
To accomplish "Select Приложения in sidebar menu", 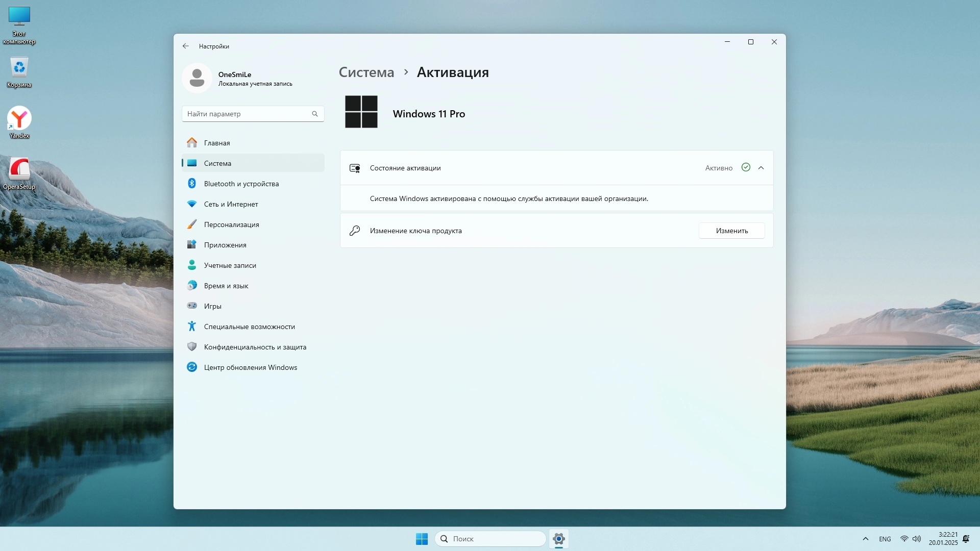I will pyautogui.click(x=225, y=245).
